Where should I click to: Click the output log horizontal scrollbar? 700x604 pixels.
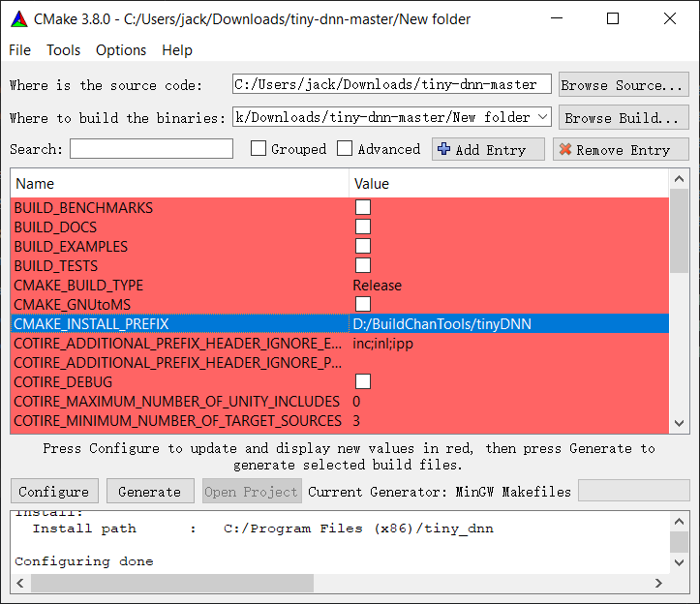pyautogui.click(x=172, y=584)
